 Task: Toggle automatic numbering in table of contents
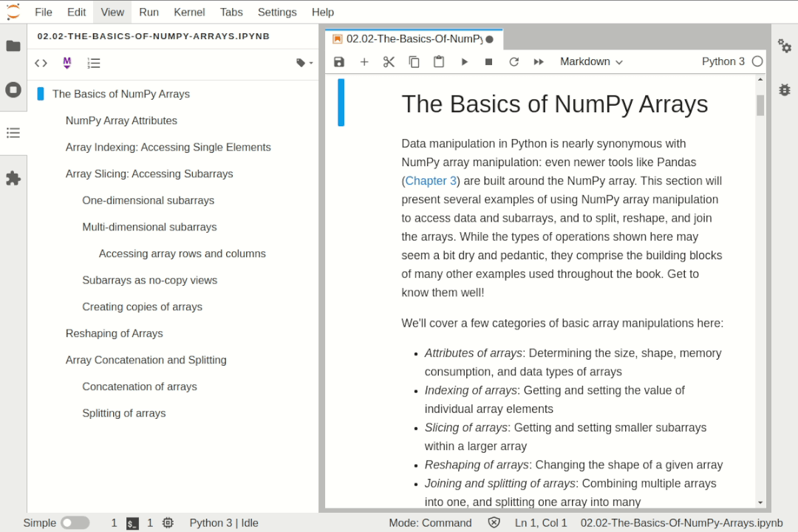tap(94, 64)
